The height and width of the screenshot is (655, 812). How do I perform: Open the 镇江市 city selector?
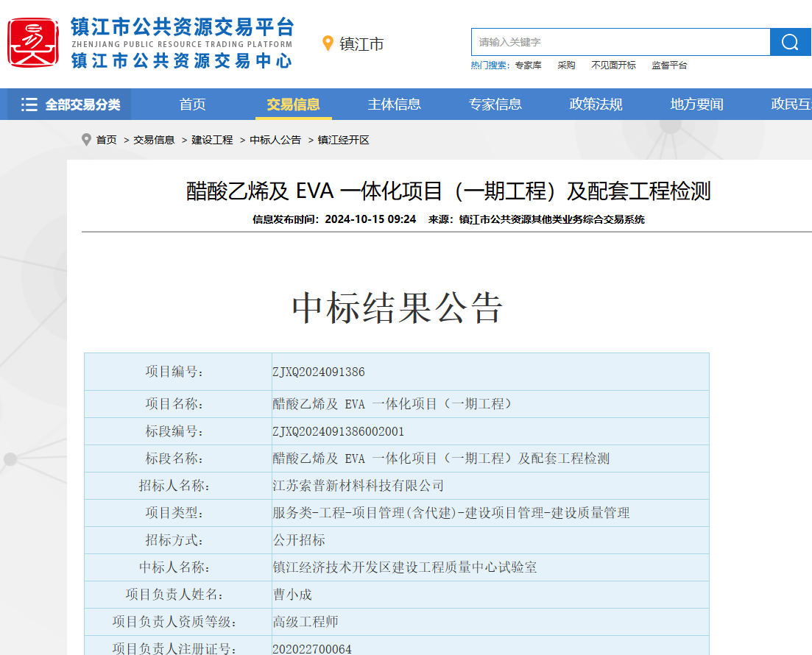coord(361,44)
